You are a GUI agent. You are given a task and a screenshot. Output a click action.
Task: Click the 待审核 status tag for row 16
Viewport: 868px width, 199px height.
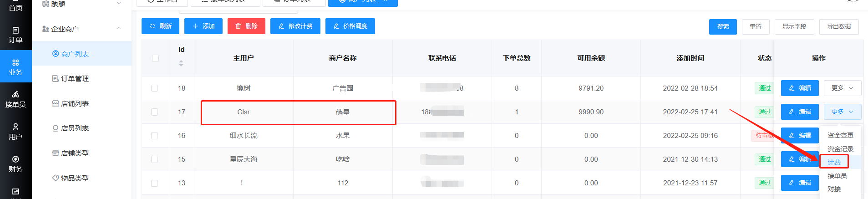tap(763, 136)
